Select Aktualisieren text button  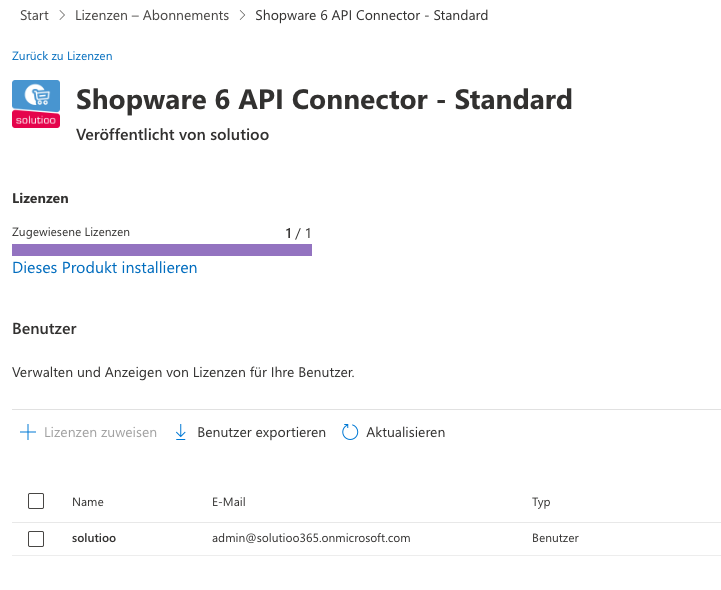[406, 432]
